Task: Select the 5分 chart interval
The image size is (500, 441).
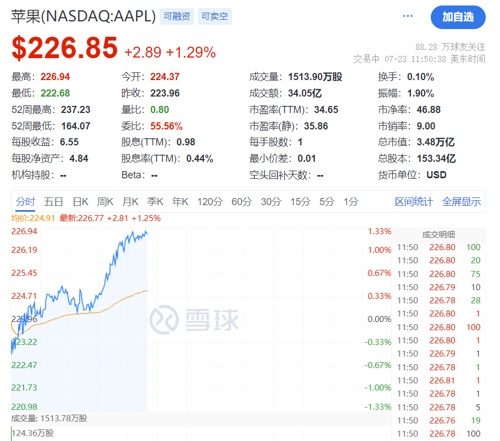Action: coord(327,202)
